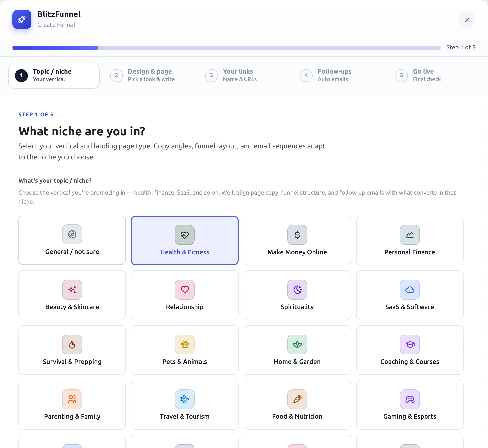Click the Home & Garden label text
The height and width of the screenshot is (448, 488).
[x=297, y=362]
